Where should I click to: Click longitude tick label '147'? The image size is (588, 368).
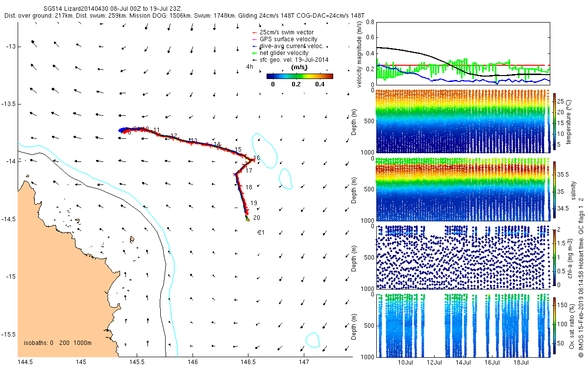(303, 362)
